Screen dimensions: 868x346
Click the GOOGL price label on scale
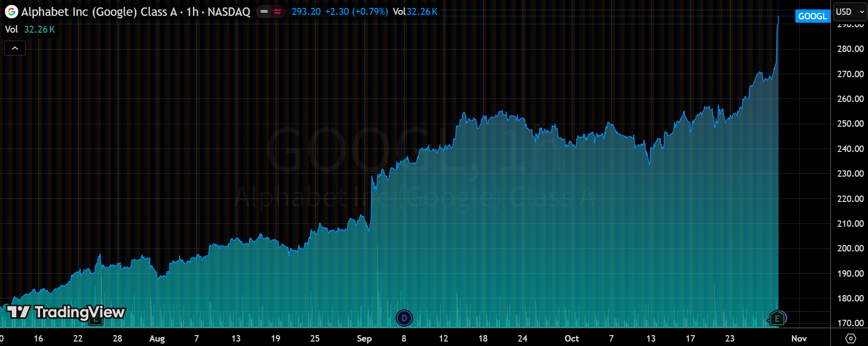(812, 16)
